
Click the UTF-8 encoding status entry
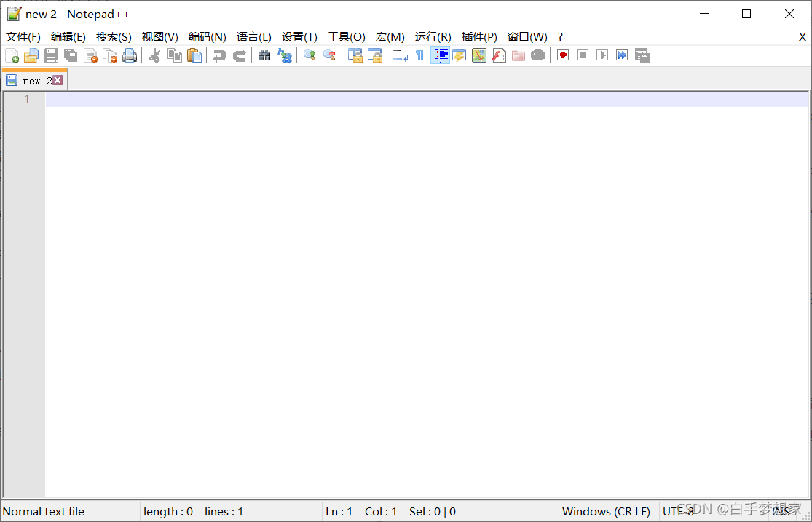pos(678,512)
